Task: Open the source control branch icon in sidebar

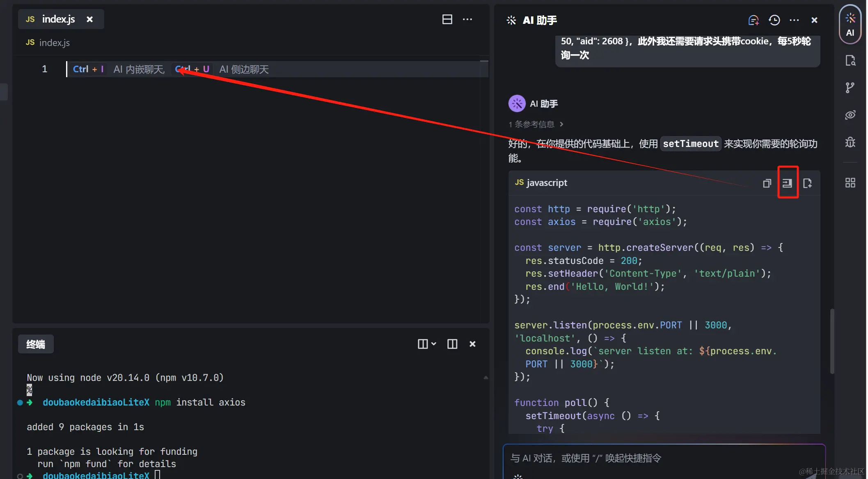Action: coord(850,87)
